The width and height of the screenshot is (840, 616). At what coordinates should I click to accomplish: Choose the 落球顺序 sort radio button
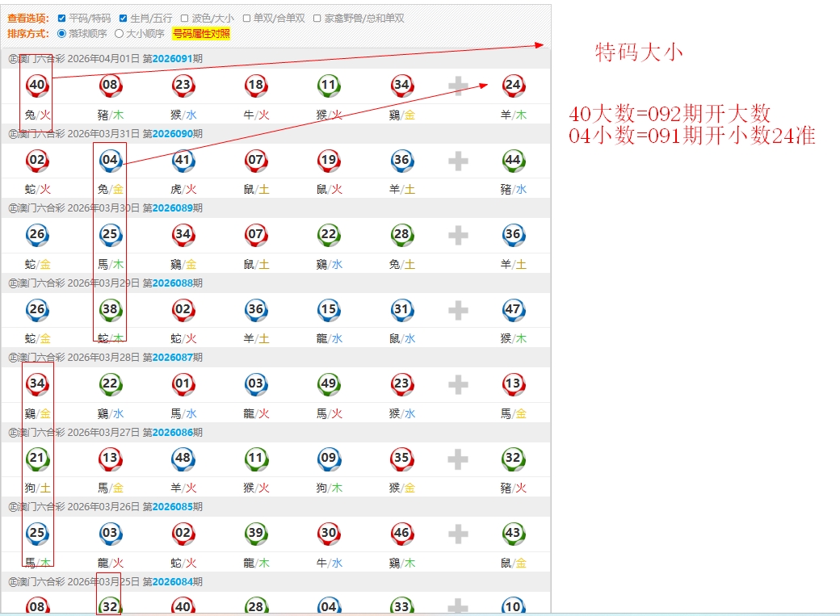coord(61,34)
